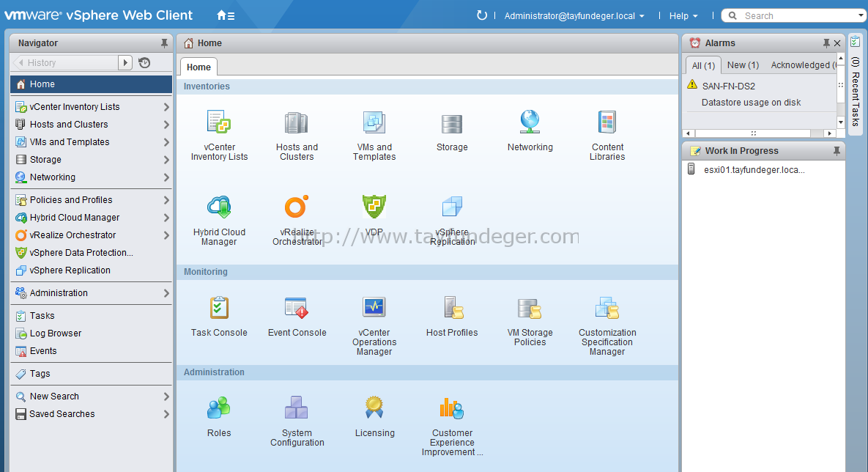Click the SAN-FN-DS2 alarm entry
The height and width of the screenshot is (472, 868).
[729, 86]
